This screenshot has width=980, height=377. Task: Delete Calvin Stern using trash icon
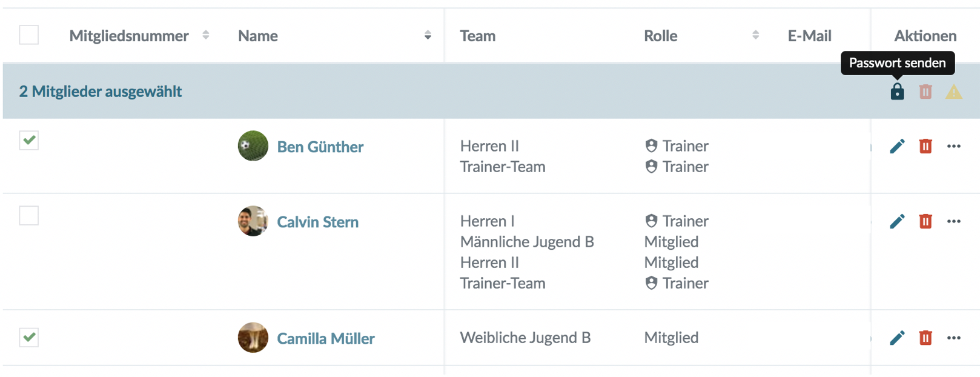(925, 221)
